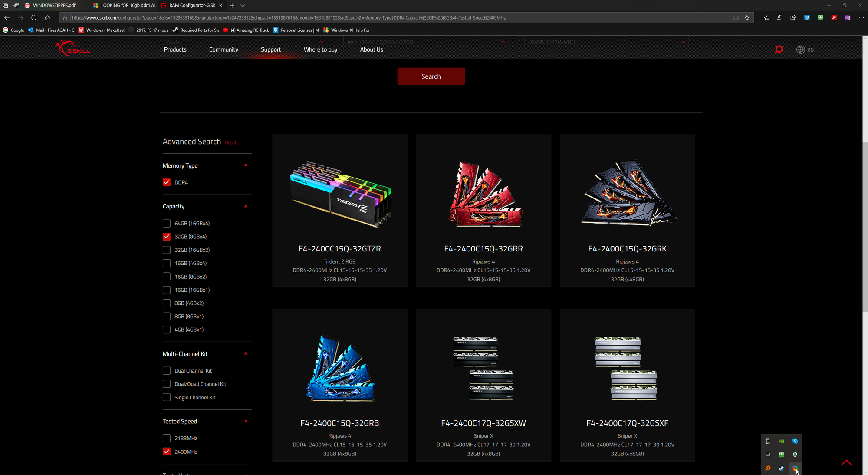Show set-aside tabs icon at far left
The image size is (868, 475).
5,5
